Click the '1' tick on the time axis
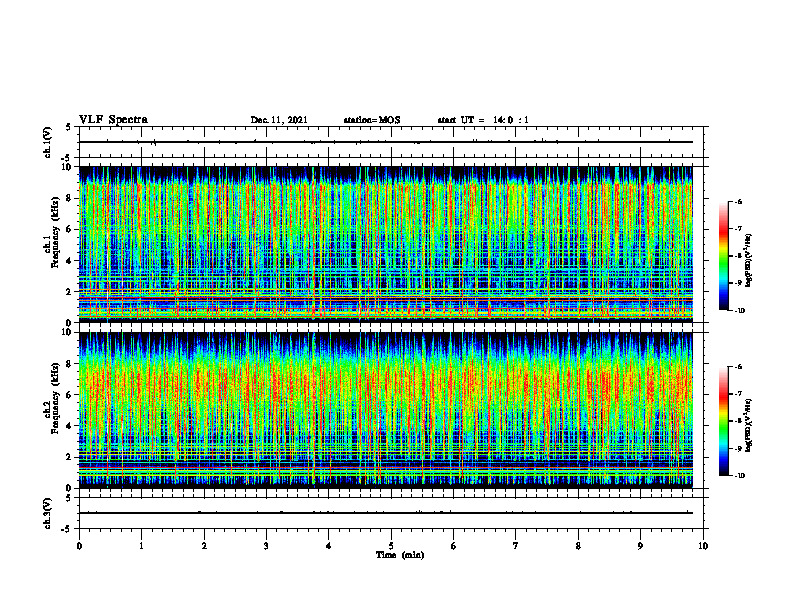 pyautogui.click(x=141, y=546)
